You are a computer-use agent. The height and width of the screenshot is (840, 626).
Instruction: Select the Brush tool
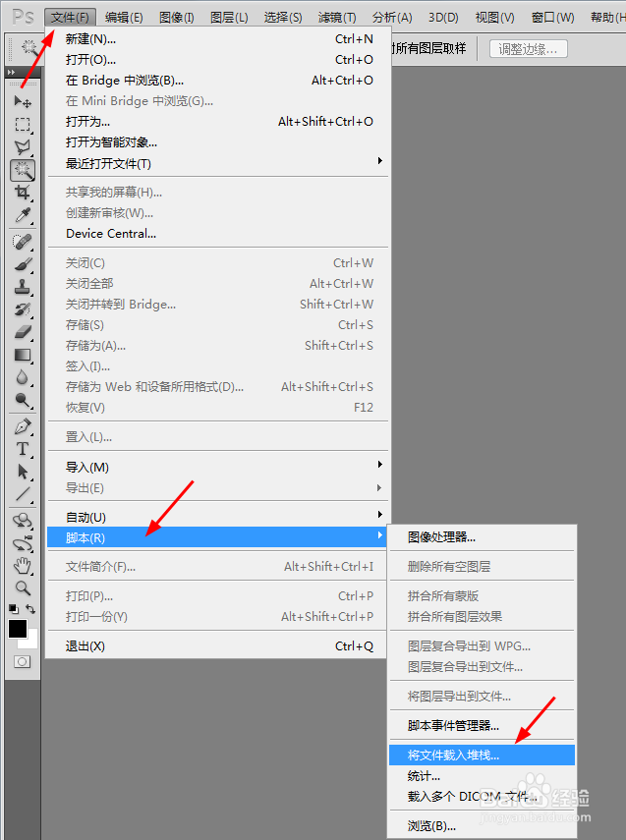(x=23, y=264)
